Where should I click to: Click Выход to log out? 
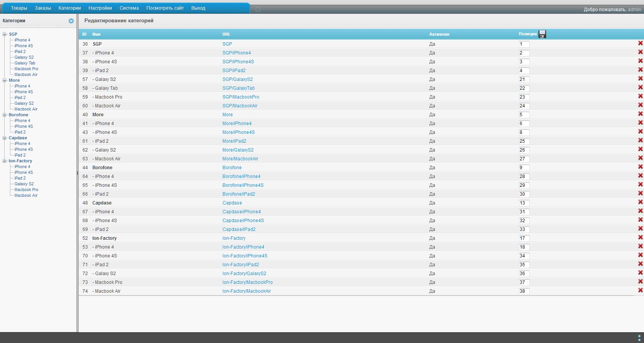pos(198,8)
